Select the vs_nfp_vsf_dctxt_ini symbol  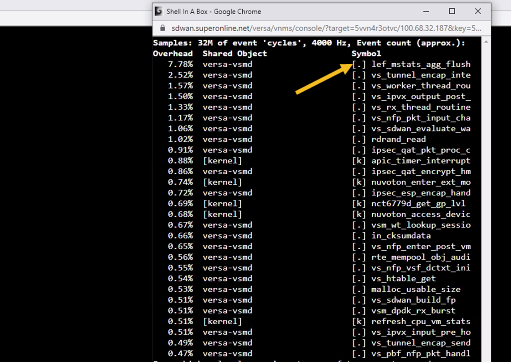[x=421, y=268]
